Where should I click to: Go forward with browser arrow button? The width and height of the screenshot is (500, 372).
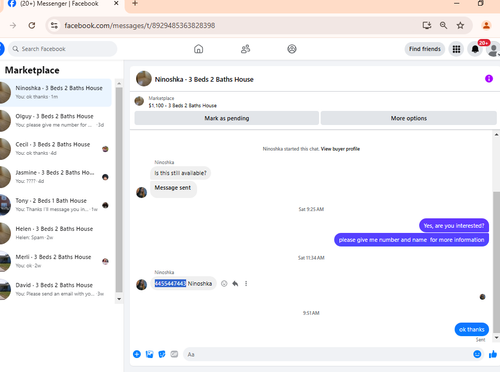coord(13,25)
